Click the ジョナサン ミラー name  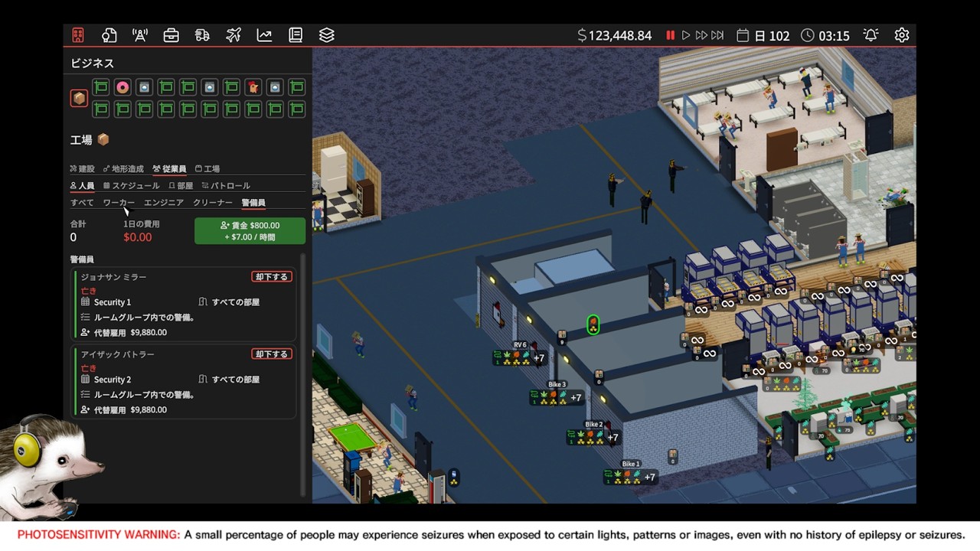[113, 277]
